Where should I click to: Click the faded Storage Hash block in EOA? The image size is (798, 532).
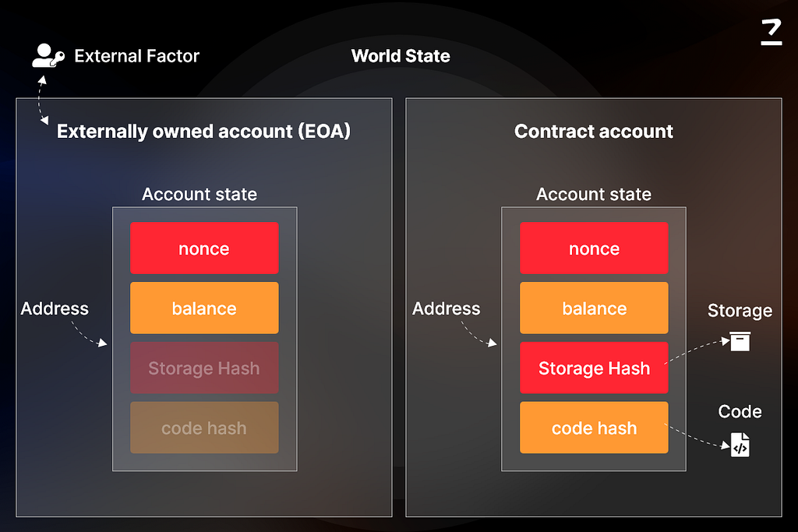click(x=204, y=368)
